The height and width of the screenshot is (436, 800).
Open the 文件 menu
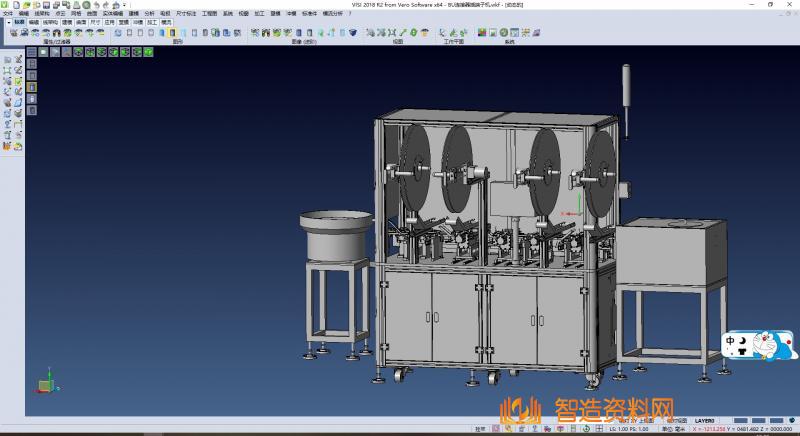point(8,14)
